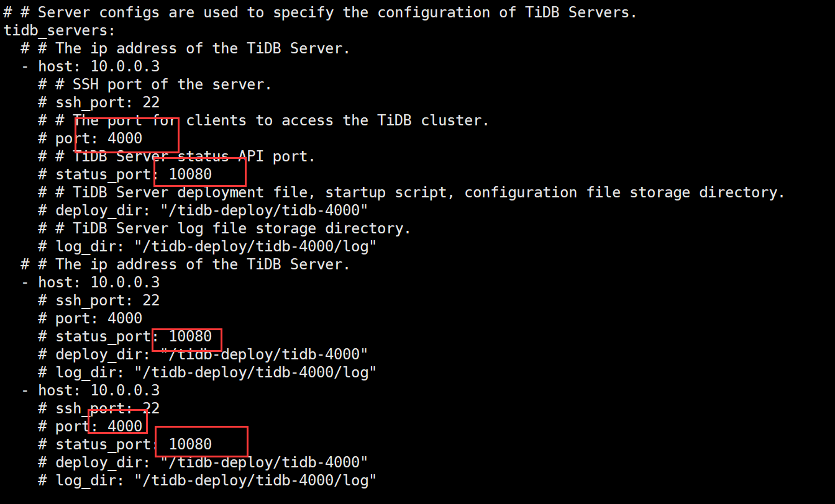Click the "port for clients to access" comment
This screenshot has width=835, height=504.
tap(281, 120)
